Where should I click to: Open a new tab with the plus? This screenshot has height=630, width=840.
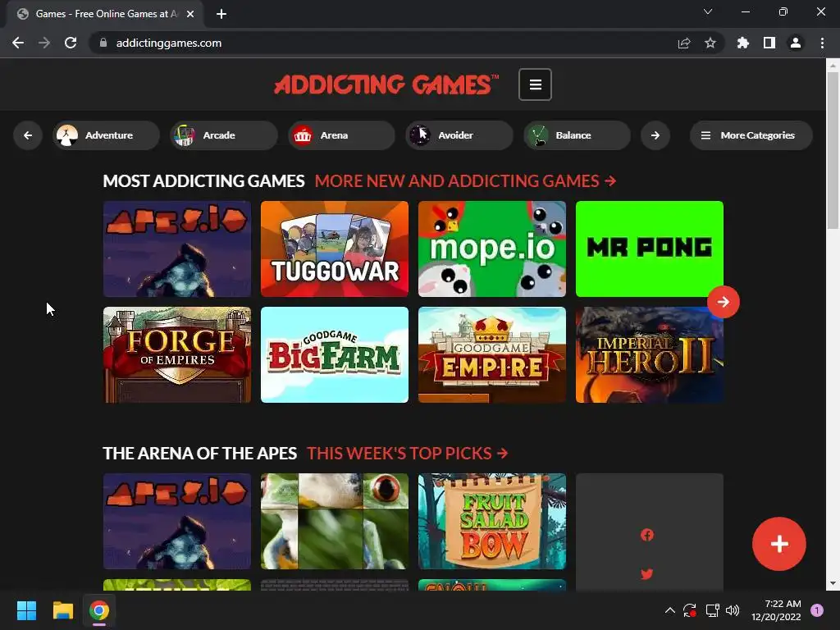pyautogui.click(x=221, y=14)
